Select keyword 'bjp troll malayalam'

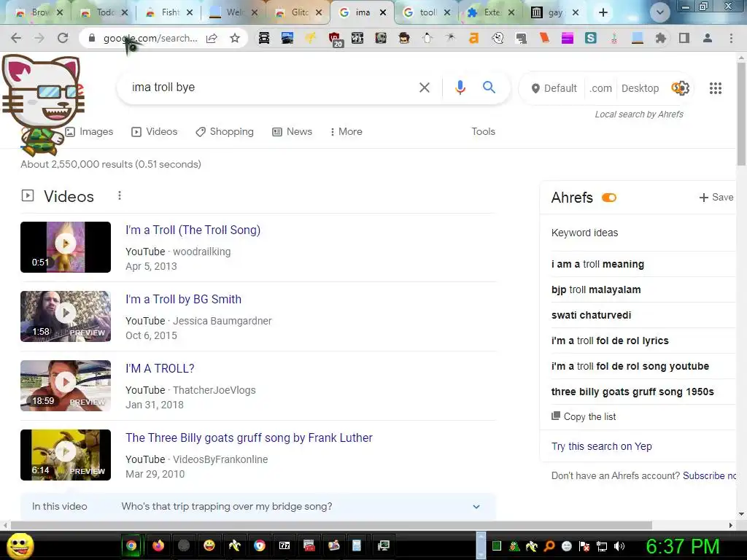tap(596, 289)
